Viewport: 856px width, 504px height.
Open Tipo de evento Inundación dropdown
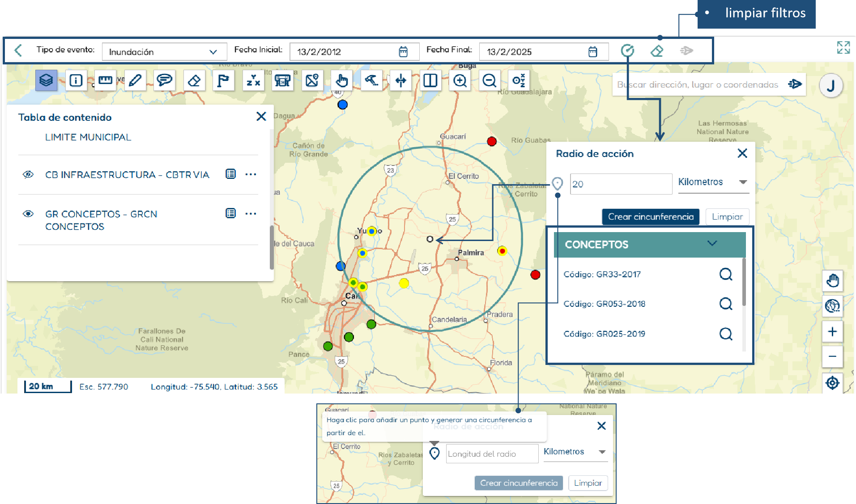pos(164,52)
